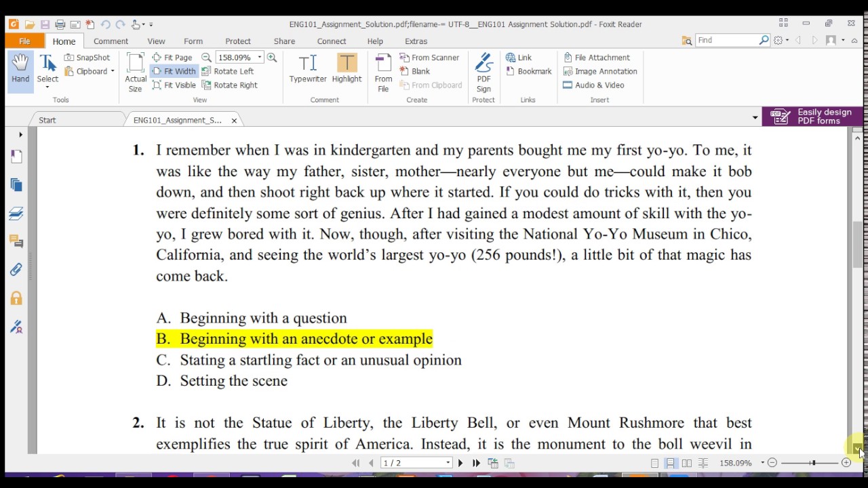Open the File menu
Viewport: 868px width, 488px height.
24,41
